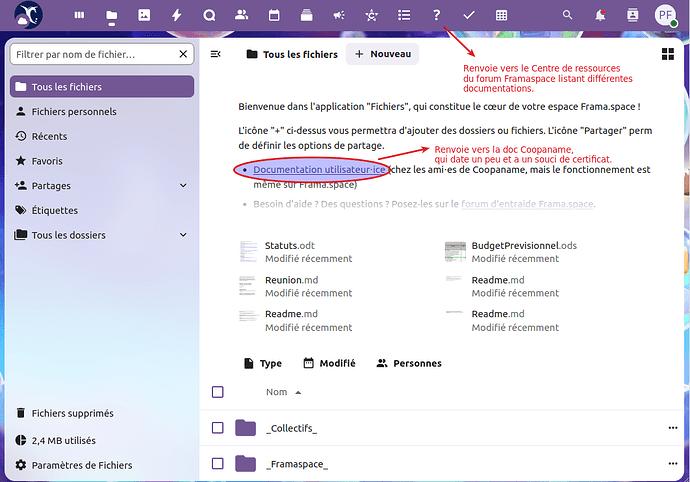Switch to grid view icon

tap(668, 54)
